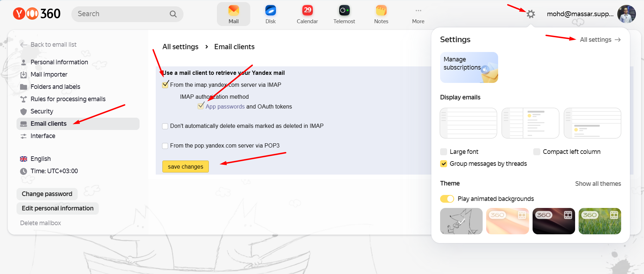This screenshot has height=274, width=644.
Task: Toggle the IMAP server checkbox
Action: (165, 85)
